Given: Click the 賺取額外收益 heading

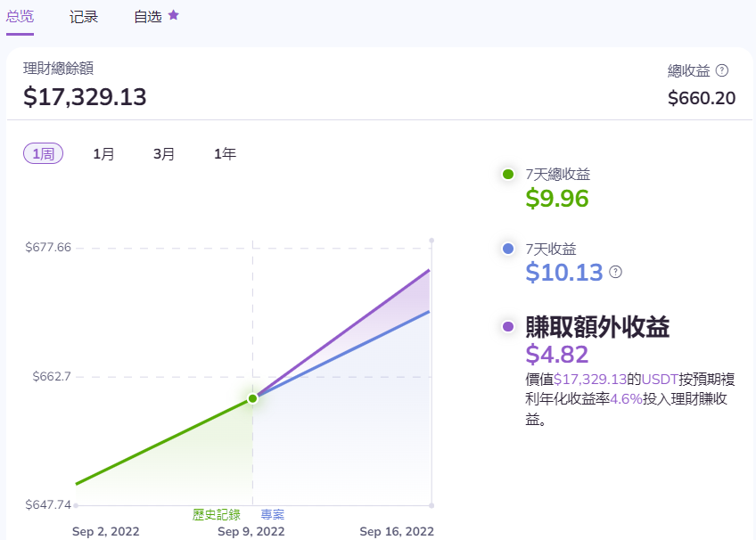Looking at the screenshot, I should coord(597,327).
